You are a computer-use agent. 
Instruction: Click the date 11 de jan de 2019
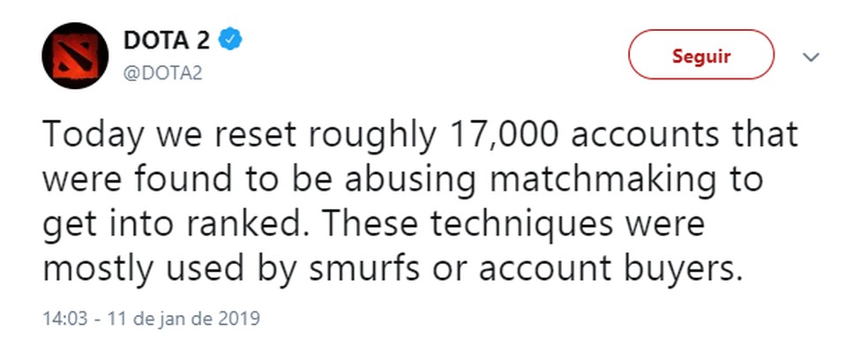click(x=183, y=319)
